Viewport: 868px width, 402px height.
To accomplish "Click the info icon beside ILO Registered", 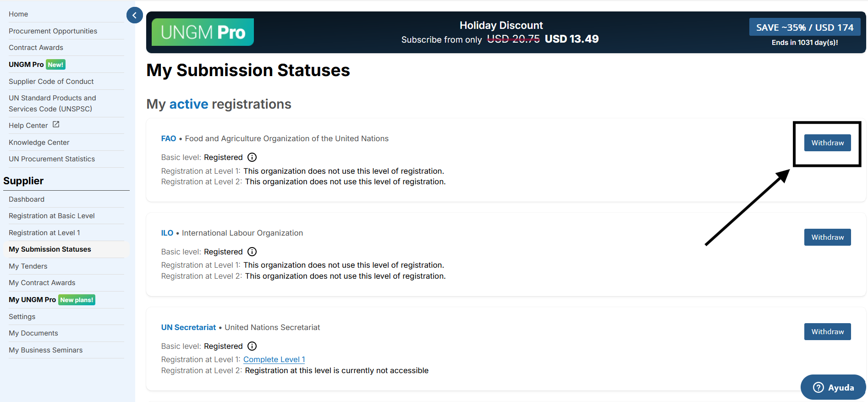I will click(x=252, y=252).
